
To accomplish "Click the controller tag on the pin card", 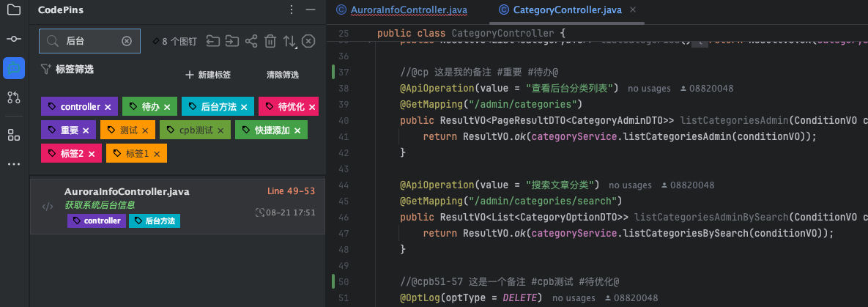I will coord(97,221).
